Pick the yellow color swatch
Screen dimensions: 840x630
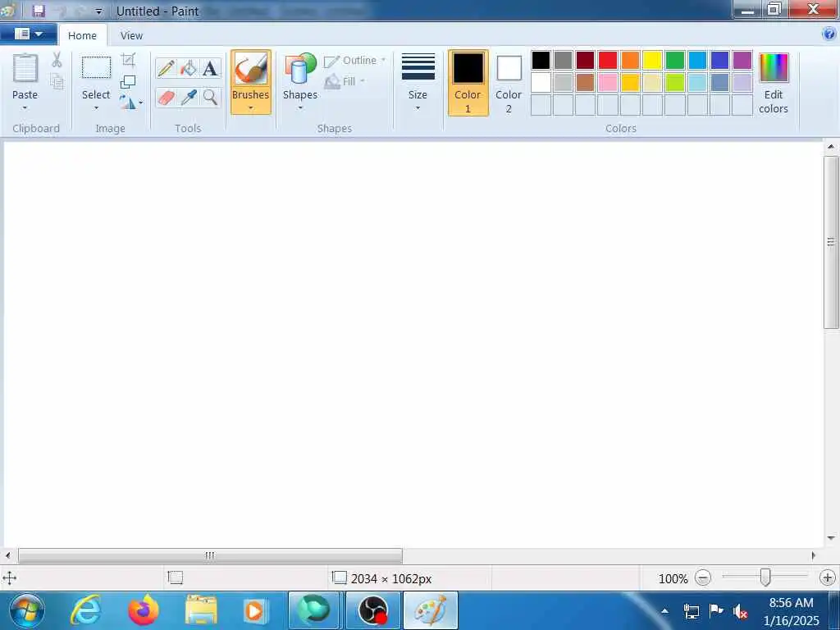coord(652,61)
